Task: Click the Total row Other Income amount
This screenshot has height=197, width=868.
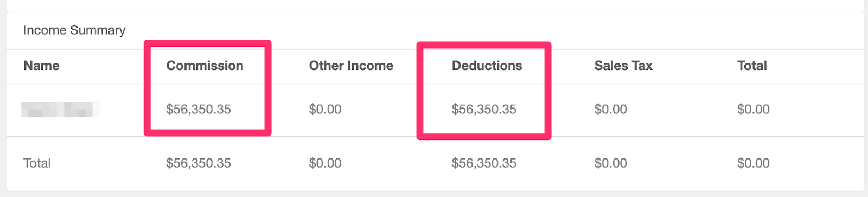Action: (325, 163)
